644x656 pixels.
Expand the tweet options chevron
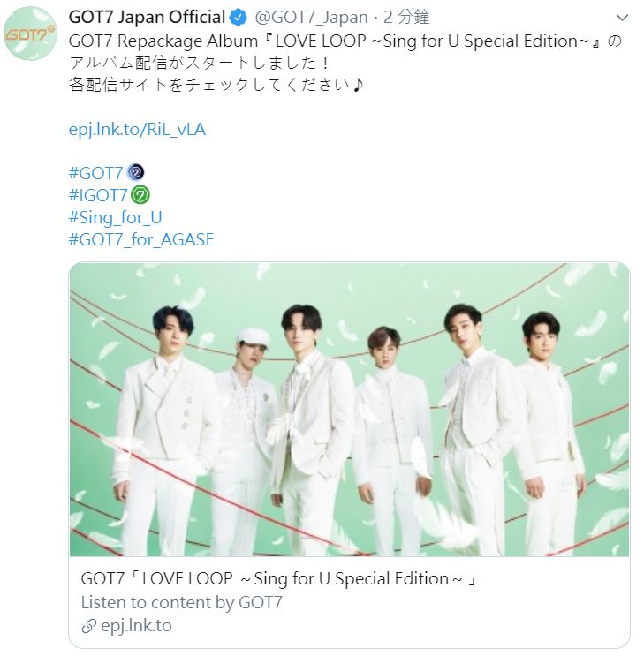click(622, 18)
